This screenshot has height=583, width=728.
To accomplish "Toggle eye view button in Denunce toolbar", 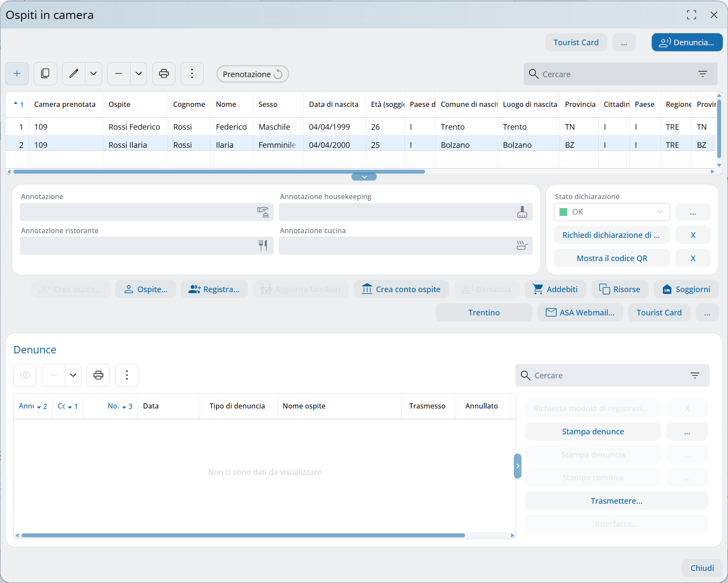I will pos(25,375).
